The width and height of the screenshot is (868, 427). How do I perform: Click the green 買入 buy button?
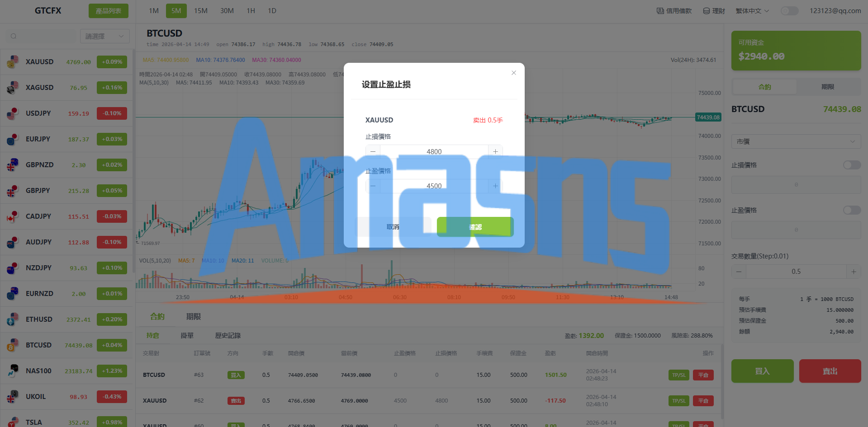pyautogui.click(x=762, y=371)
